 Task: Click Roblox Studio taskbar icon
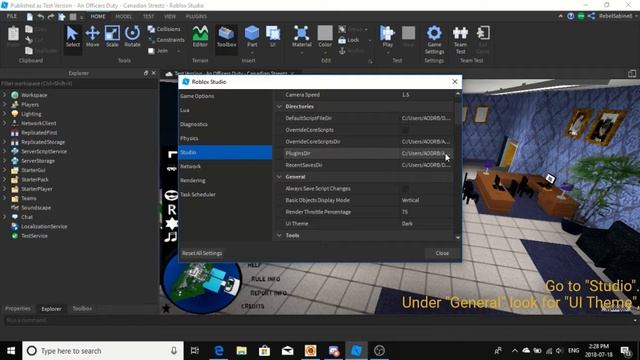coord(356,351)
